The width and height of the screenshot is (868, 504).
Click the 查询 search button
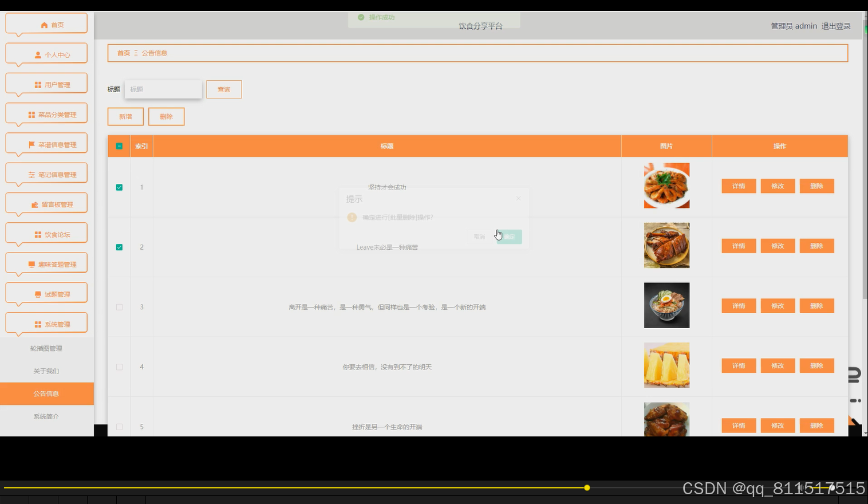click(x=224, y=89)
